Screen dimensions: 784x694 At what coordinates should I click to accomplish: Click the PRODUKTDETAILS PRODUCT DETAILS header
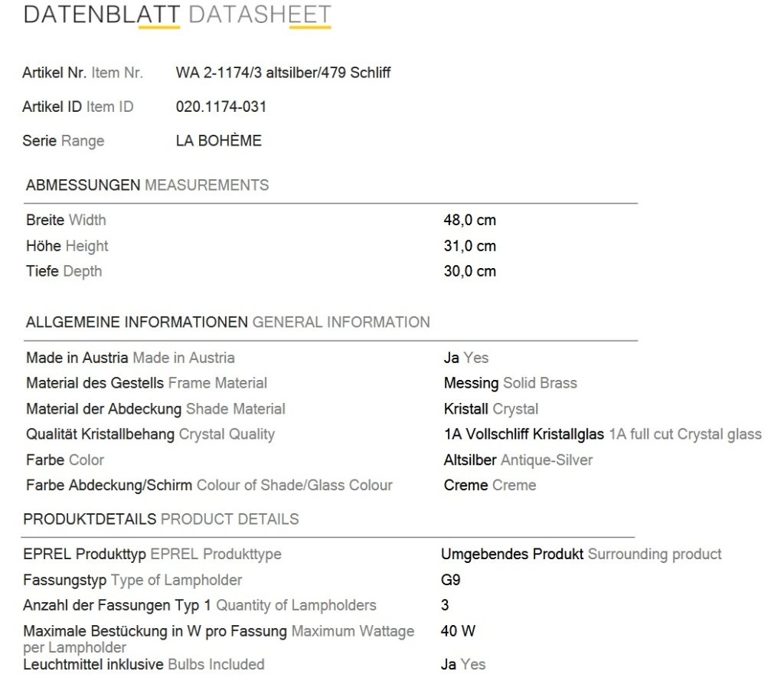161,519
